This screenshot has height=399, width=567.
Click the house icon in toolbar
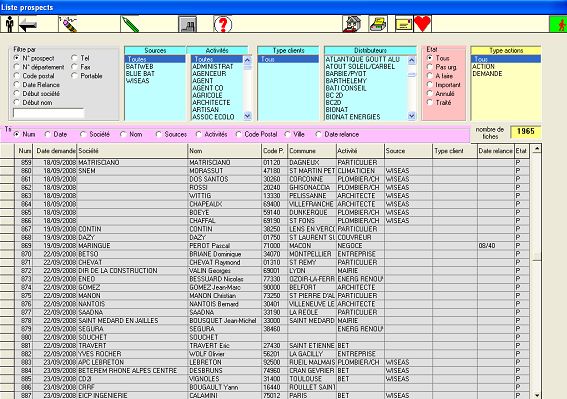tap(351, 24)
